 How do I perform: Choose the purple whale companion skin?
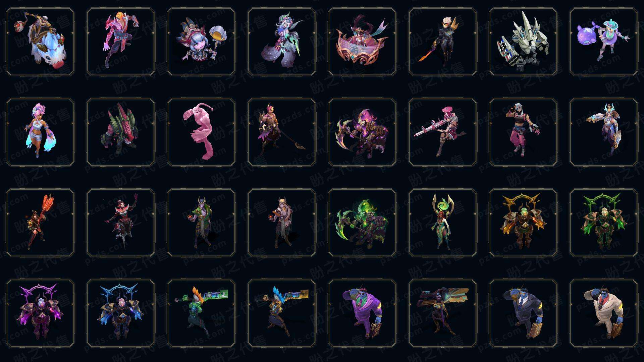pyautogui.click(x=604, y=42)
